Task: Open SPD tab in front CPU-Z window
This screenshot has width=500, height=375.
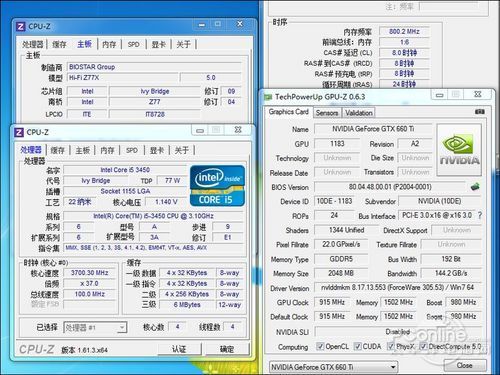Action: pyautogui.click(x=132, y=150)
